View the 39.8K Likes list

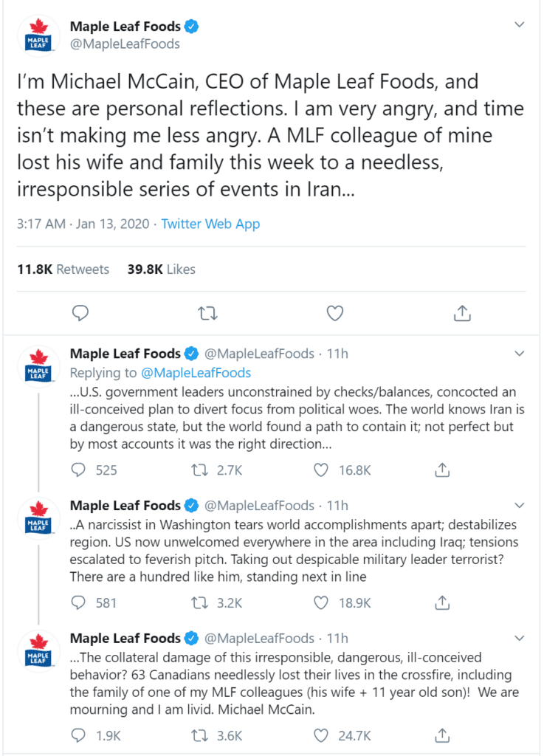pos(162,269)
